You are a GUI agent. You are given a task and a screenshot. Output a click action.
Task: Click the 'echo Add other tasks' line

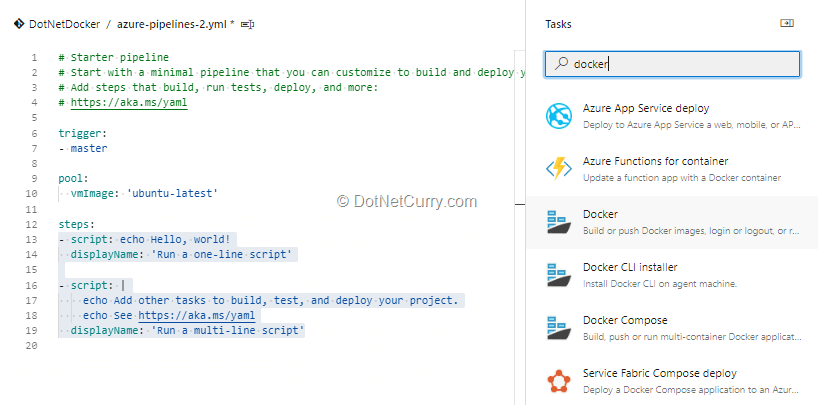coord(270,300)
